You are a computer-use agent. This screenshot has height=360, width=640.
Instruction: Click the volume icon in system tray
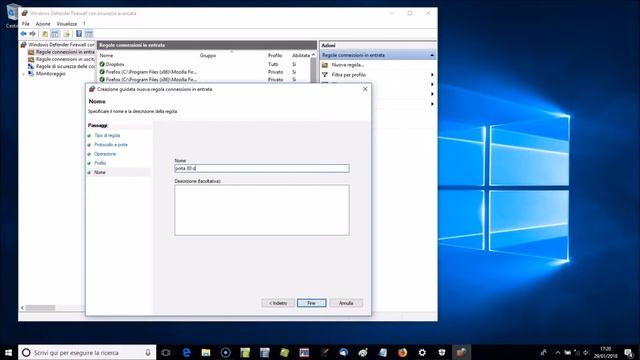(587, 353)
